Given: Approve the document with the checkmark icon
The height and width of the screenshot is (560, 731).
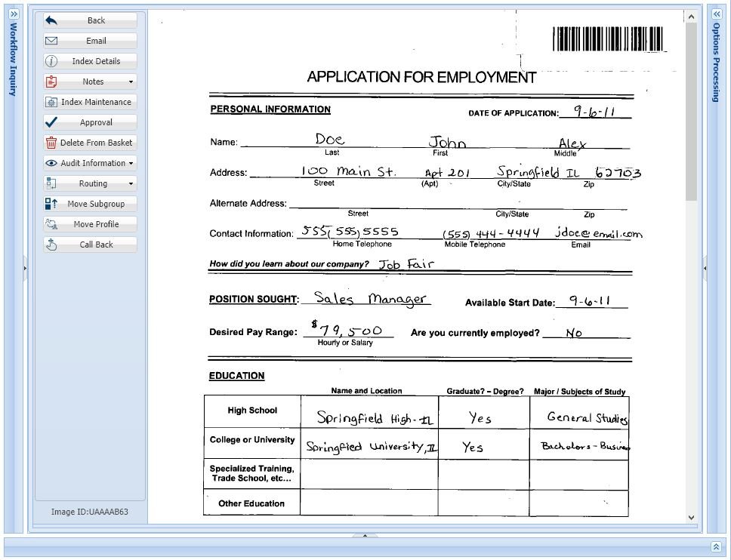Looking at the screenshot, I should point(51,122).
